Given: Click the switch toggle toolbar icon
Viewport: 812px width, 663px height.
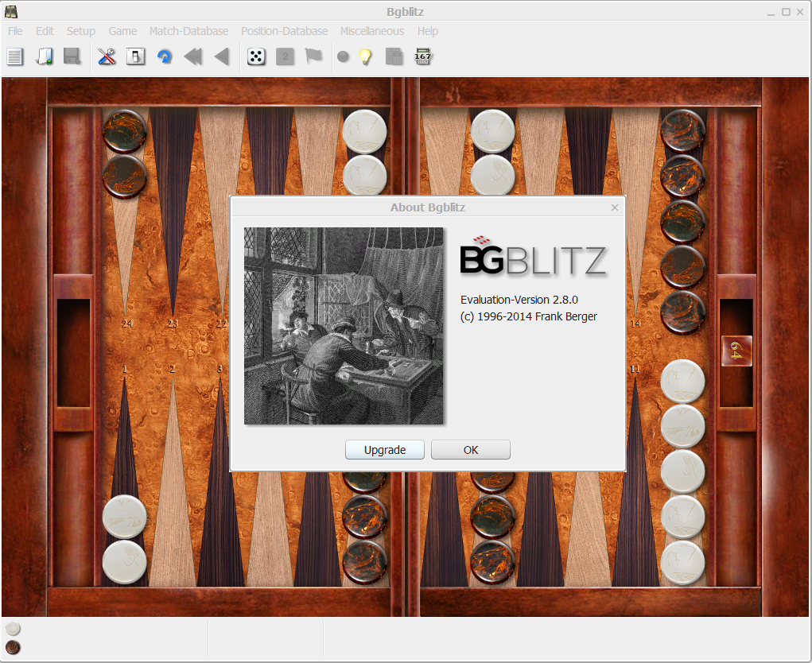Looking at the screenshot, I should 136,56.
